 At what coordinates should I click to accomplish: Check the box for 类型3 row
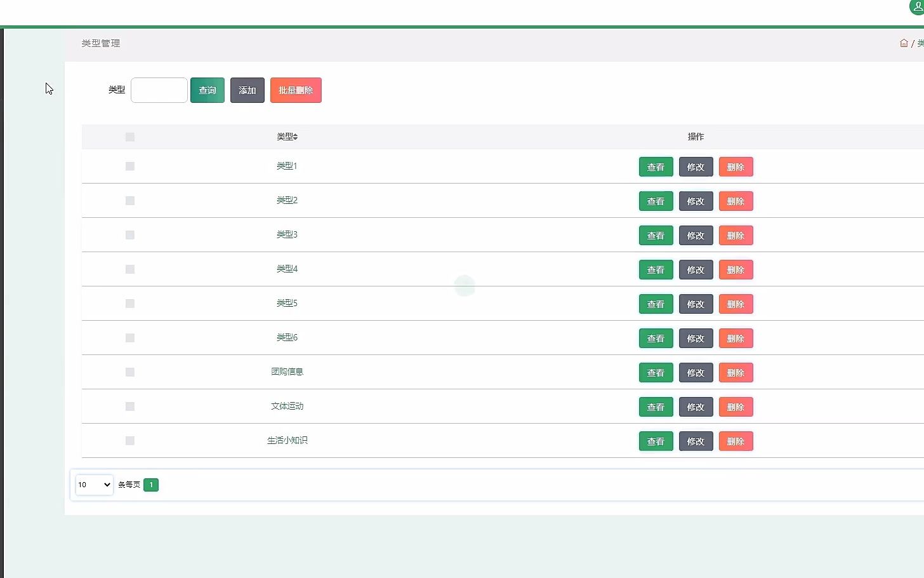(130, 235)
